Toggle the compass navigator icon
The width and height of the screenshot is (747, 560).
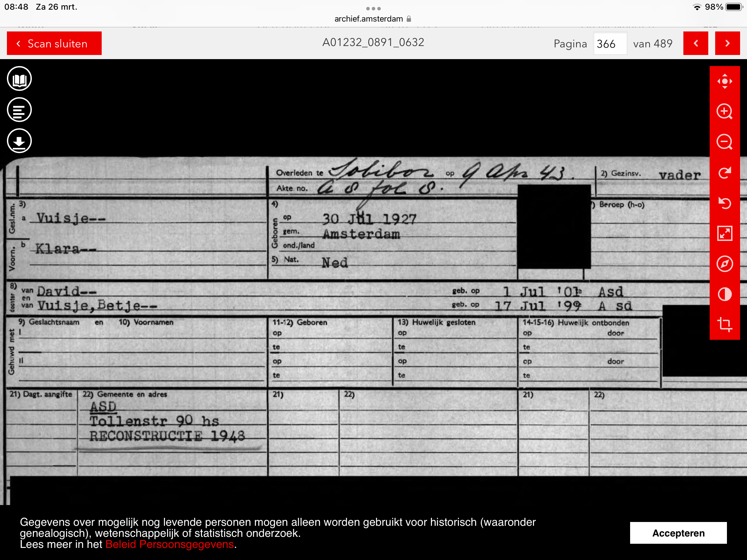point(725,264)
